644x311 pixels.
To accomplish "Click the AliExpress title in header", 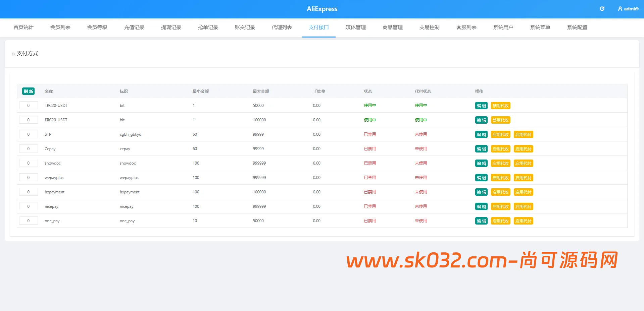I will point(322,9).
